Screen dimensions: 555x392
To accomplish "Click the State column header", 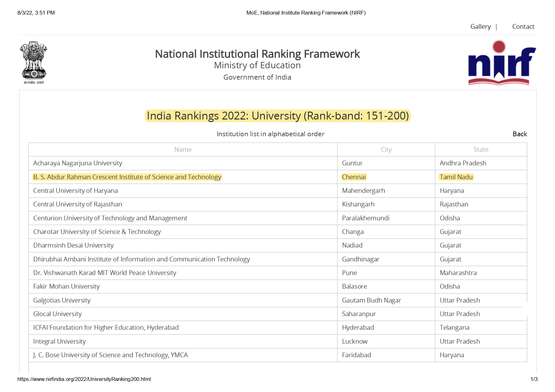I will pos(481,150).
